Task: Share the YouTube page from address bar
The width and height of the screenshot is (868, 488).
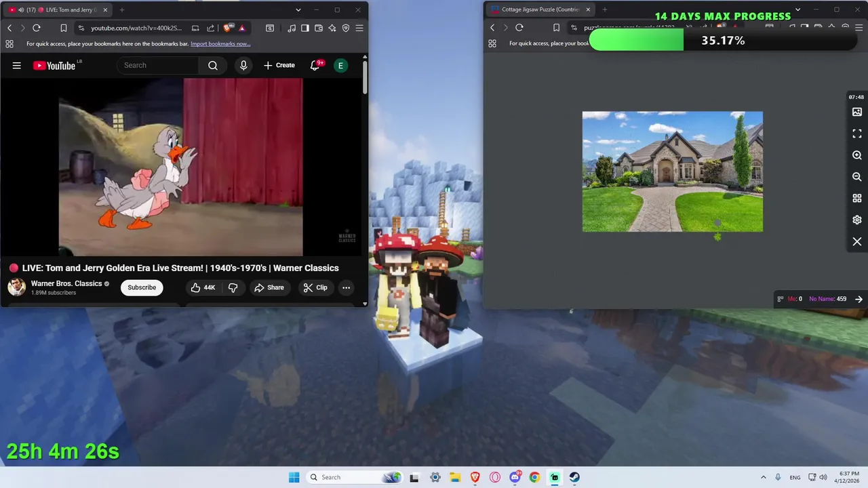Action: click(210, 28)
